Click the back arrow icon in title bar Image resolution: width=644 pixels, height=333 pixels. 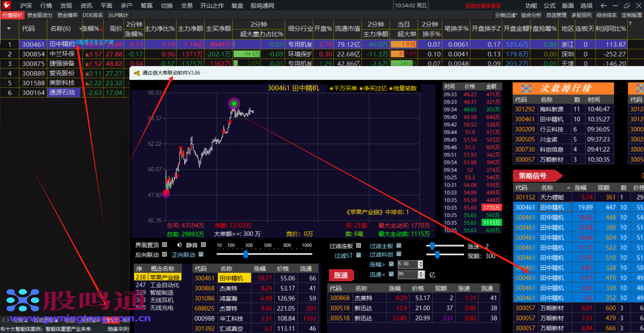coord(603,5)
